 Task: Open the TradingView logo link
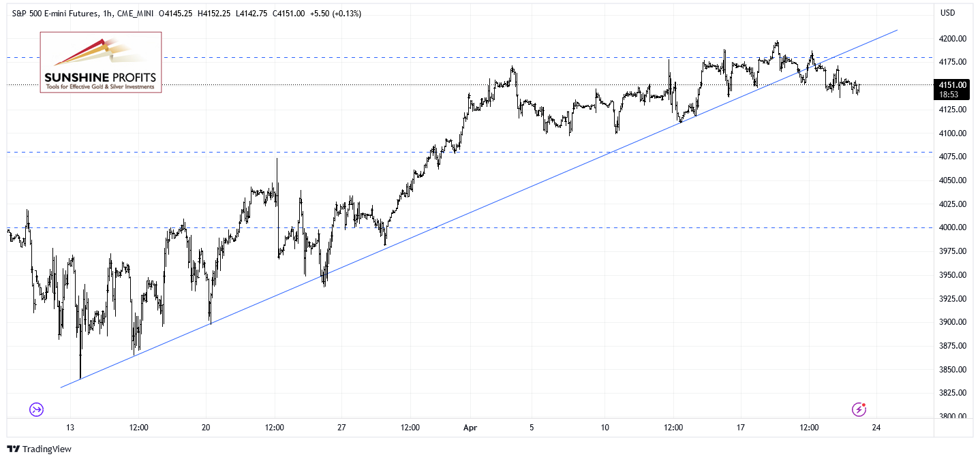coord(40,449)
